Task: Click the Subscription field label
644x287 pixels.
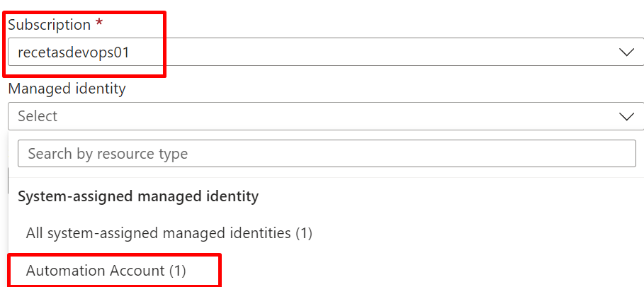Action: pyautogui.click(x=50, y=25)
